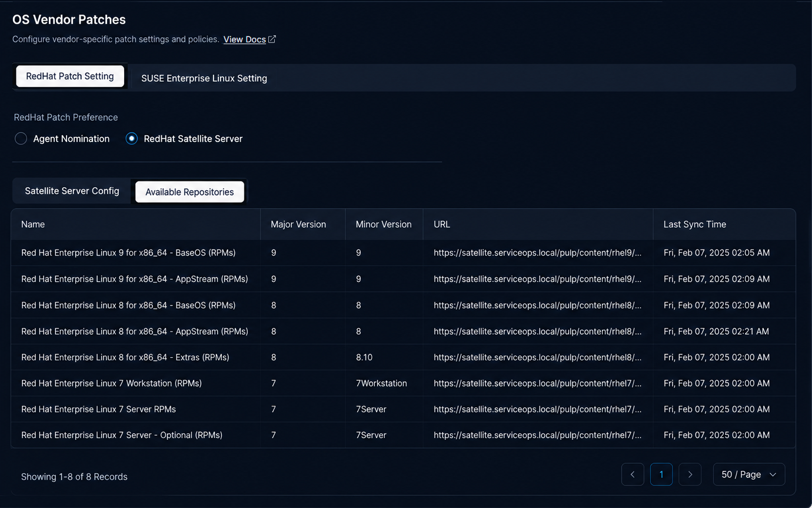Select RHEL 7 Server - Optional (RPMs) name

point(122,435)
